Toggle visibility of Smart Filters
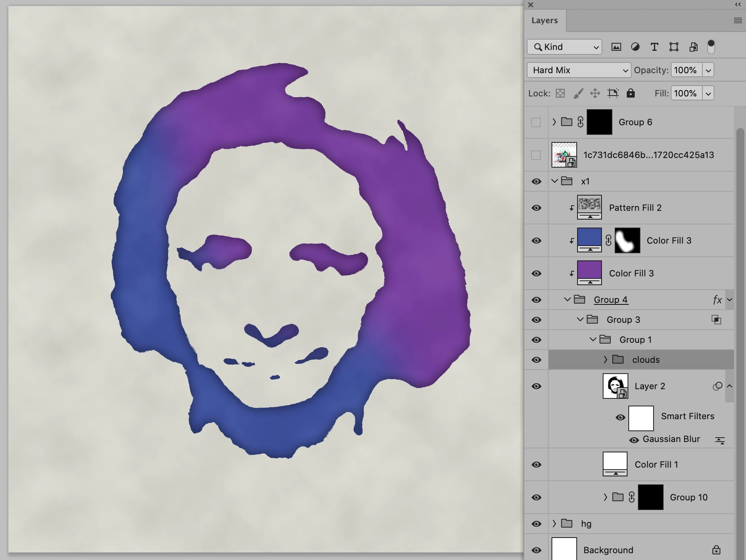Screen dimensions: 746x560 pos(620,418)
